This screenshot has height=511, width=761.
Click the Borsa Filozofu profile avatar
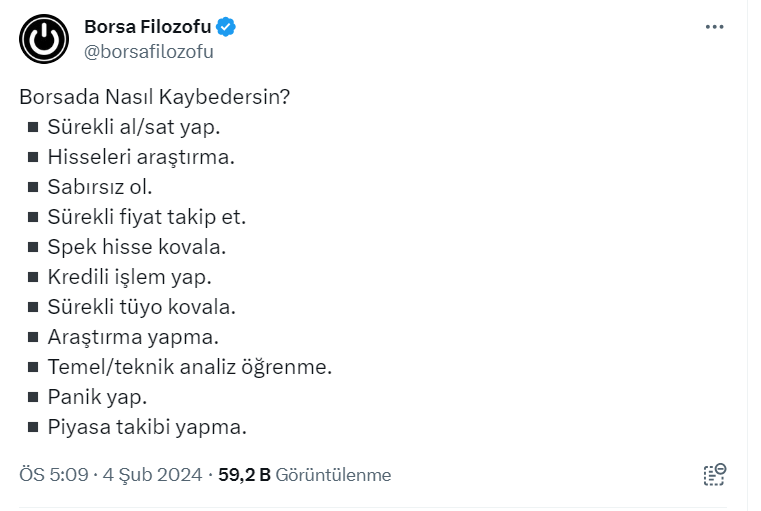[42, 39]
